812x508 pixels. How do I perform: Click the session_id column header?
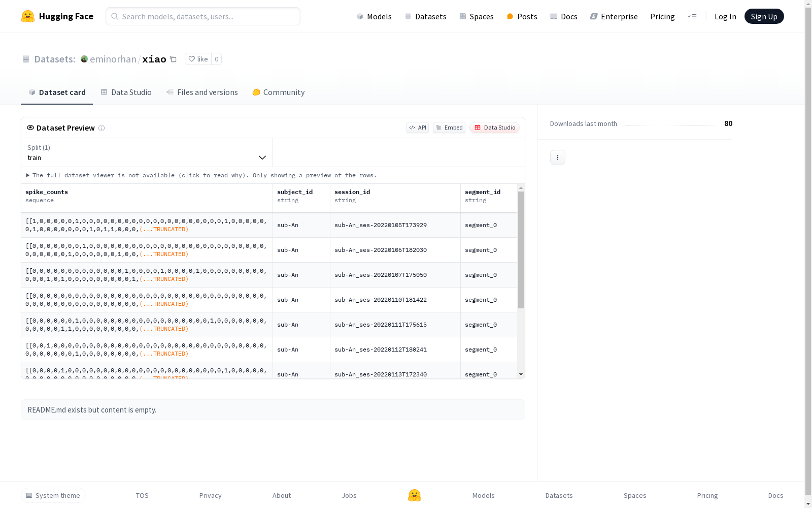pyautogui.click(x=395, y=198)
